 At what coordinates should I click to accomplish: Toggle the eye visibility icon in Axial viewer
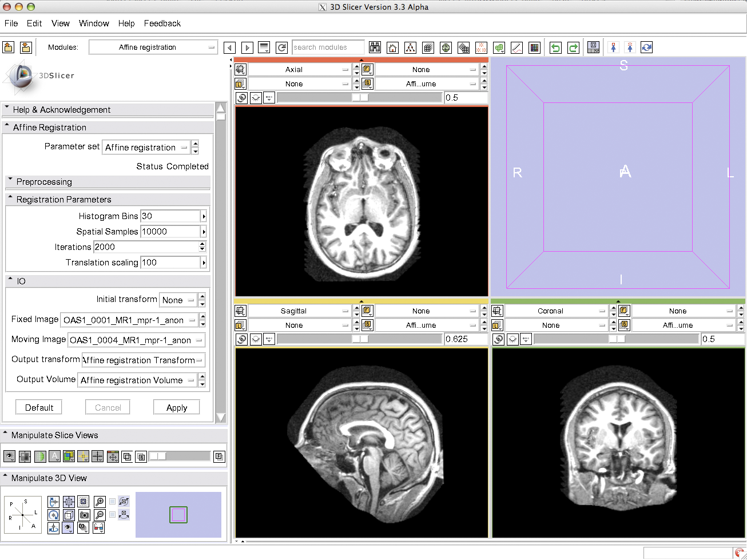tap(256, 98)
